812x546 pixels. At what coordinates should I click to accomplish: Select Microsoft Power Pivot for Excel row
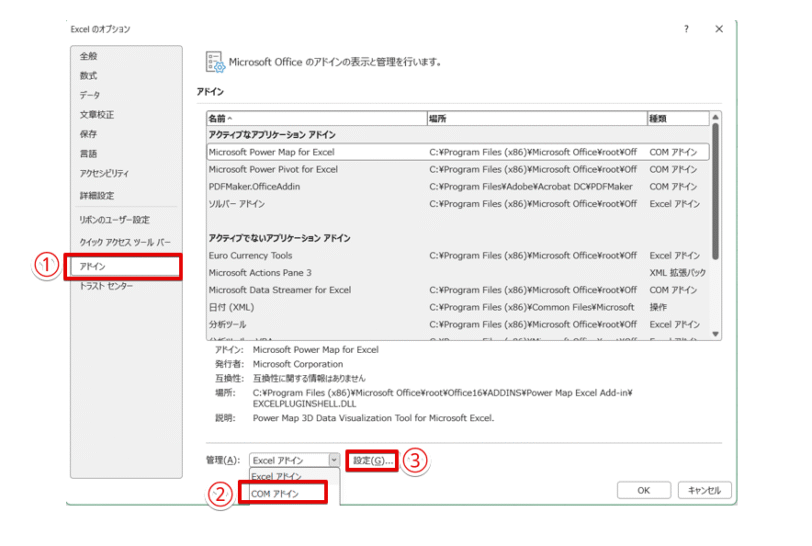[457, 169]
